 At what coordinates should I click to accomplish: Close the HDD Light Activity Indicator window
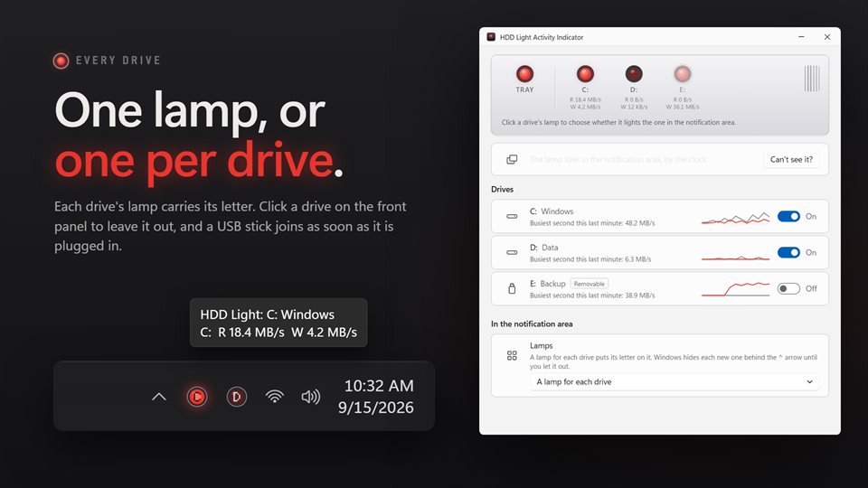827,36
